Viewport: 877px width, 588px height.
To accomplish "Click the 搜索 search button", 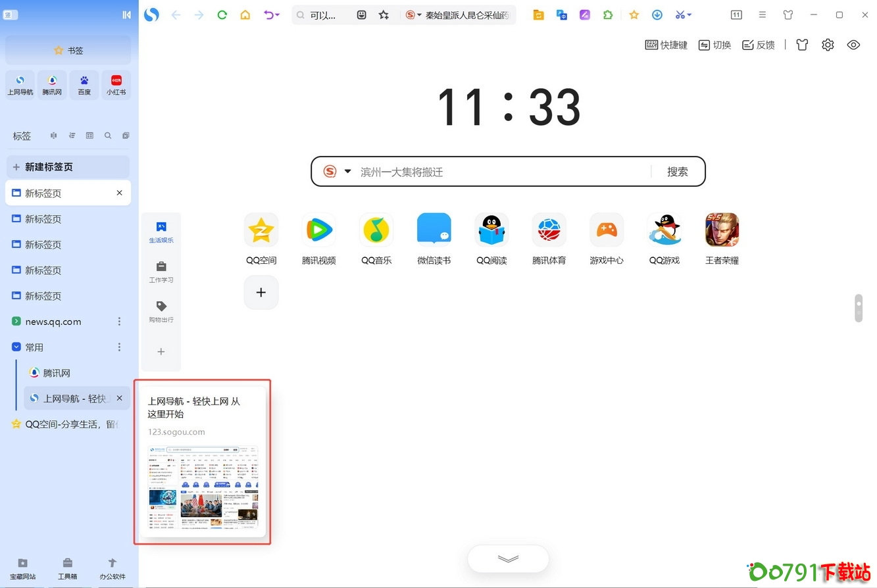I will point(677,171).
